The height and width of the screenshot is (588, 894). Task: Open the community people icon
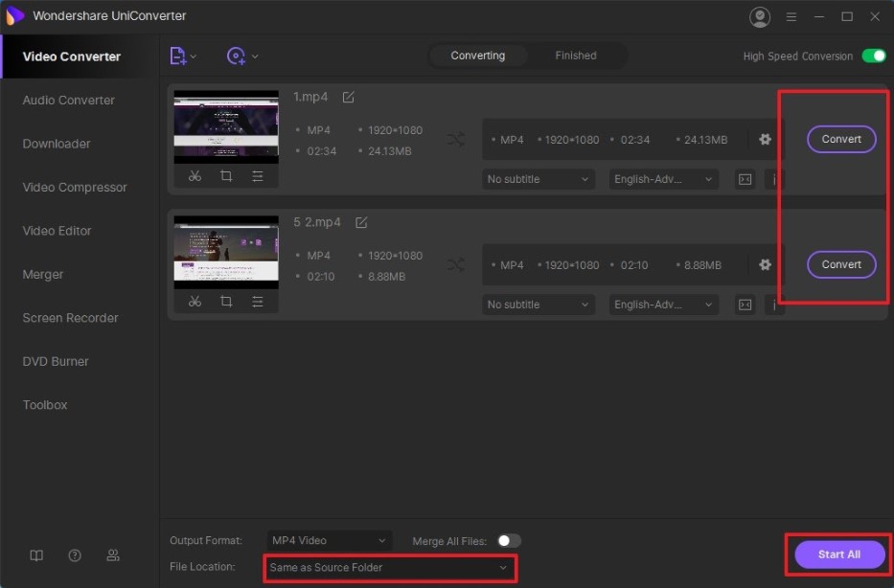coord(113,555)
